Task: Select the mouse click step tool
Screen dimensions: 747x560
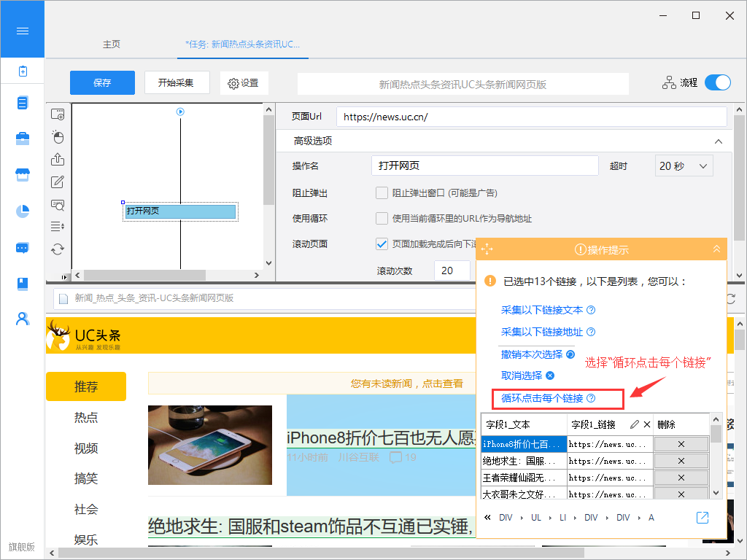Action: pyautogui.click(x=58, y=137)
